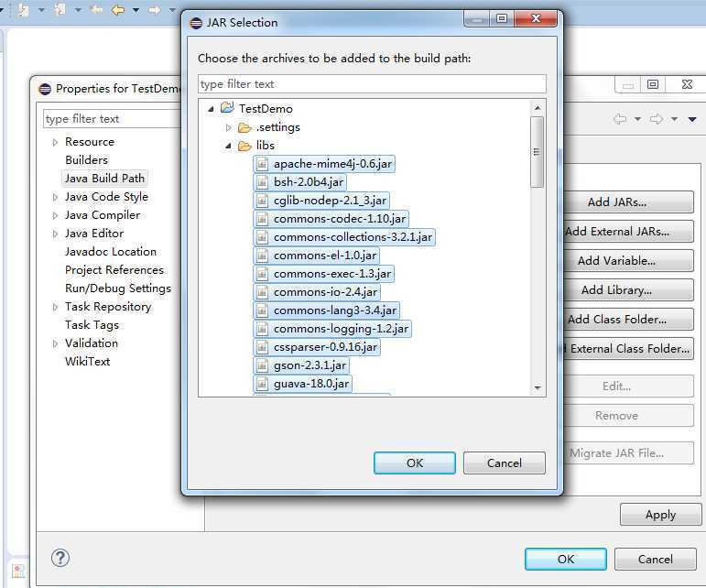Click the Properties filter text field
Viewport: 706px width, 588px height.
113,119
